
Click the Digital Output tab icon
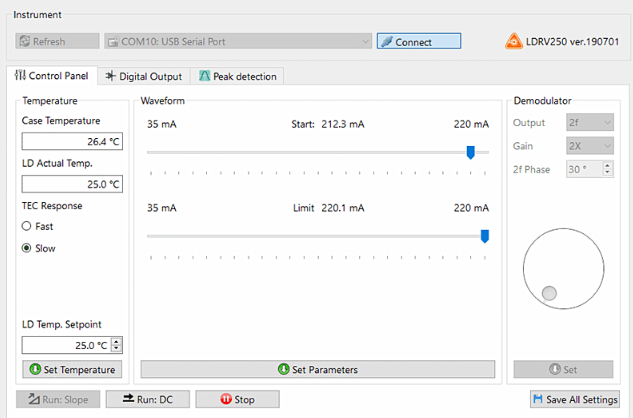110,76
